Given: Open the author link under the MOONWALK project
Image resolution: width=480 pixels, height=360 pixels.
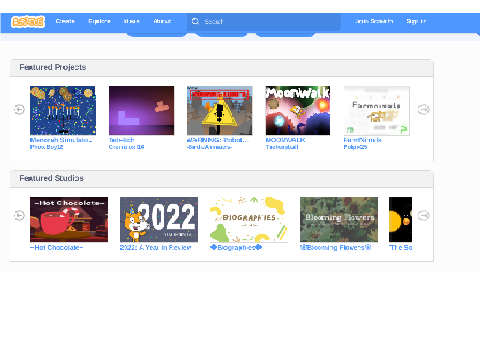Looking at the screenshot, I should pos(282,147).
